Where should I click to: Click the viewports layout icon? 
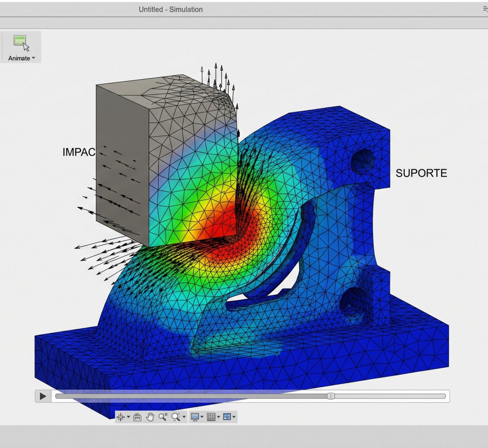coord(227,417)
